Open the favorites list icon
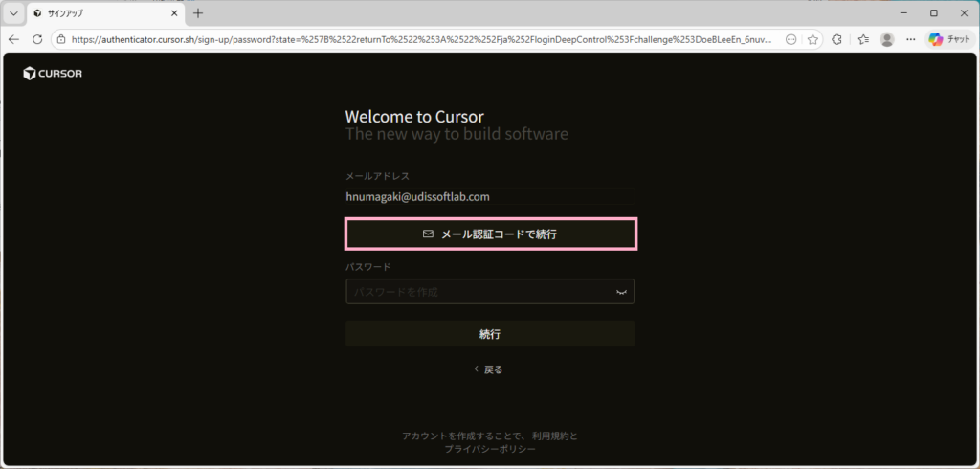 (x=862, y=39)
